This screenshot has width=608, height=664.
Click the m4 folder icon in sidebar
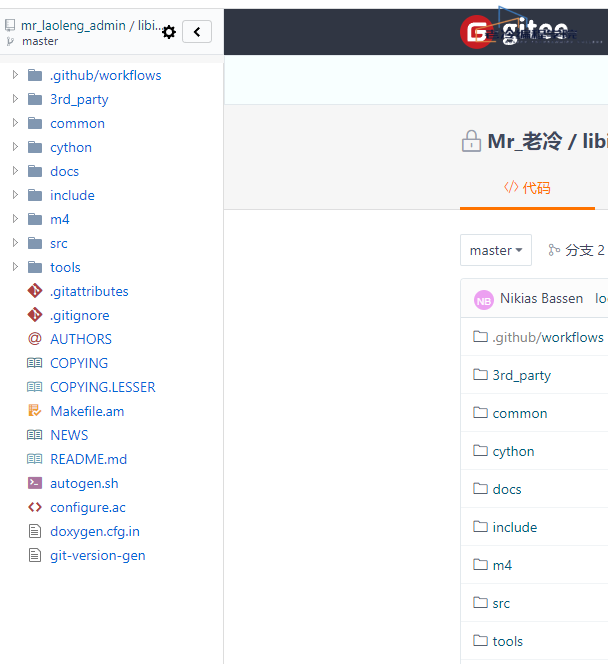tap(35, 219)
